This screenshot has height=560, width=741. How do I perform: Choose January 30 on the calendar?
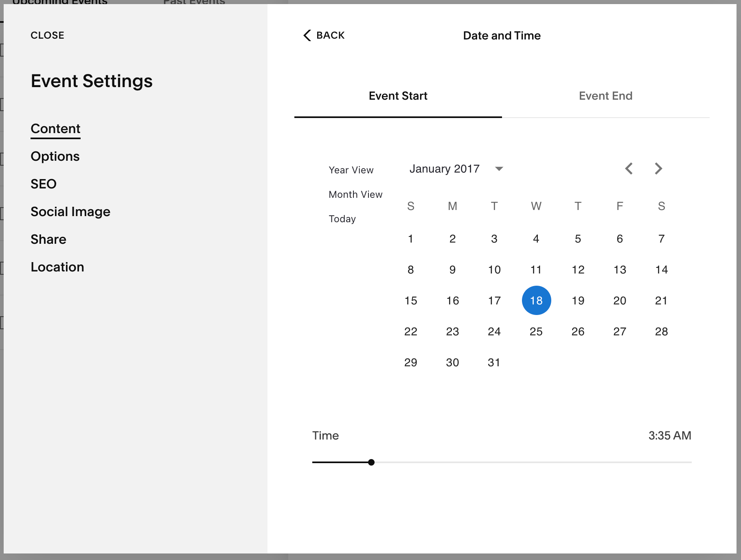(453, 362)
